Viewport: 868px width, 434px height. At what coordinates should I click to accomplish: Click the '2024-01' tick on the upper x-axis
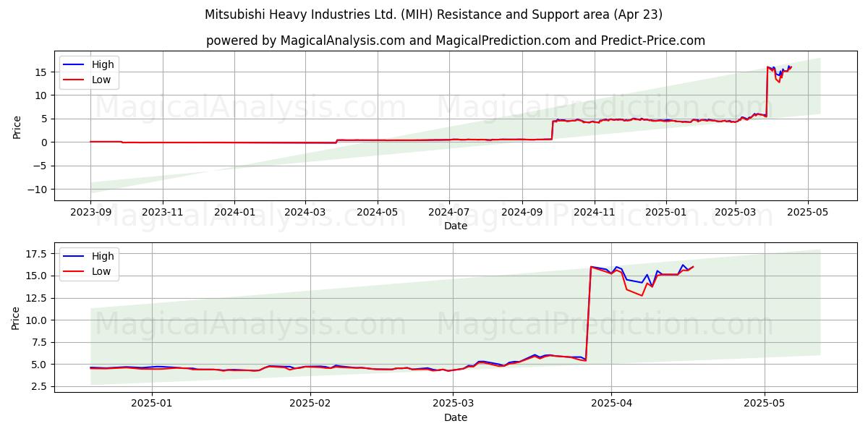tap(234, 212)
